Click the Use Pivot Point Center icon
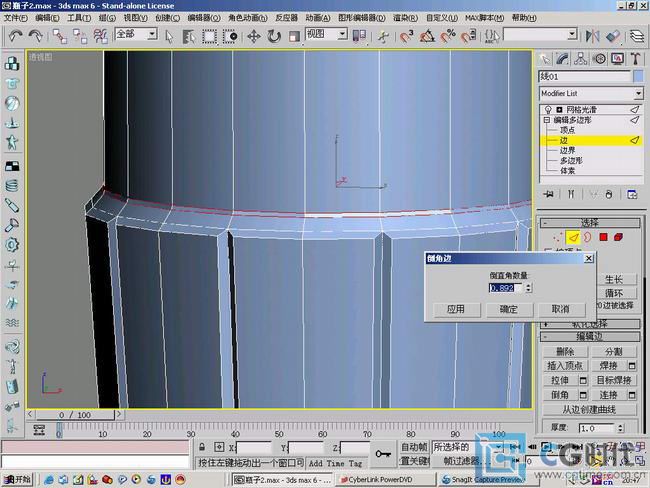The image size is (650, 488). point(359,36)
